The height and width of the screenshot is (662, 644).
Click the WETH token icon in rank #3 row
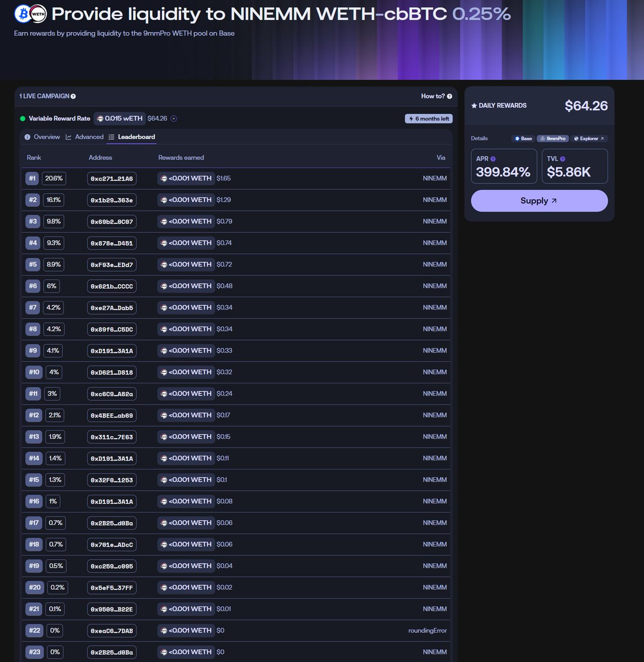tap(163, 221)
